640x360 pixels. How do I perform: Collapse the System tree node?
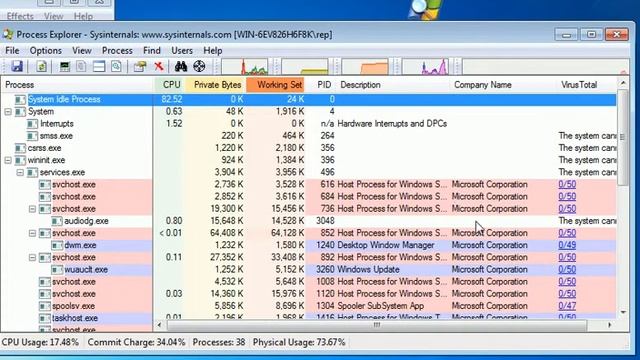[x=8, y=111]
